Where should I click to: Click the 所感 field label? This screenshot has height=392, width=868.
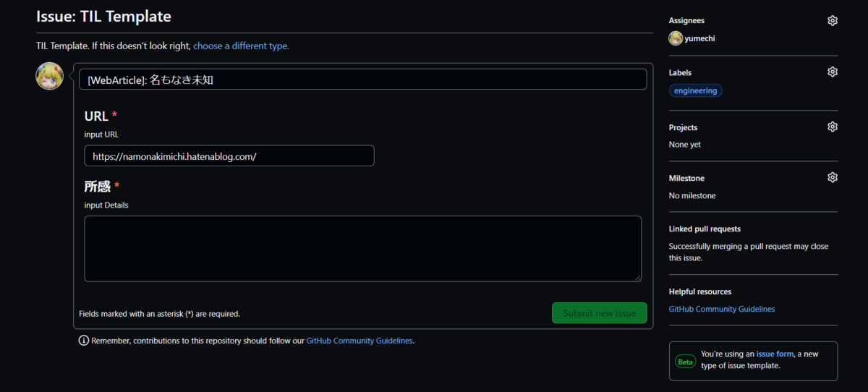pyautogui.click(x=97, y=187)
